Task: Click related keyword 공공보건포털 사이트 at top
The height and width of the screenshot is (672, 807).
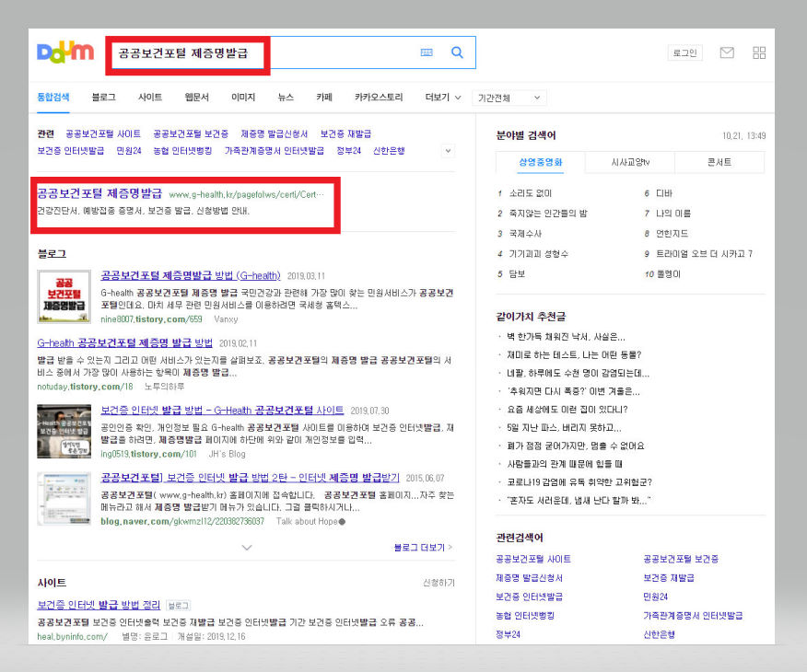Action: pyautogui.click(x=103, y=134)
